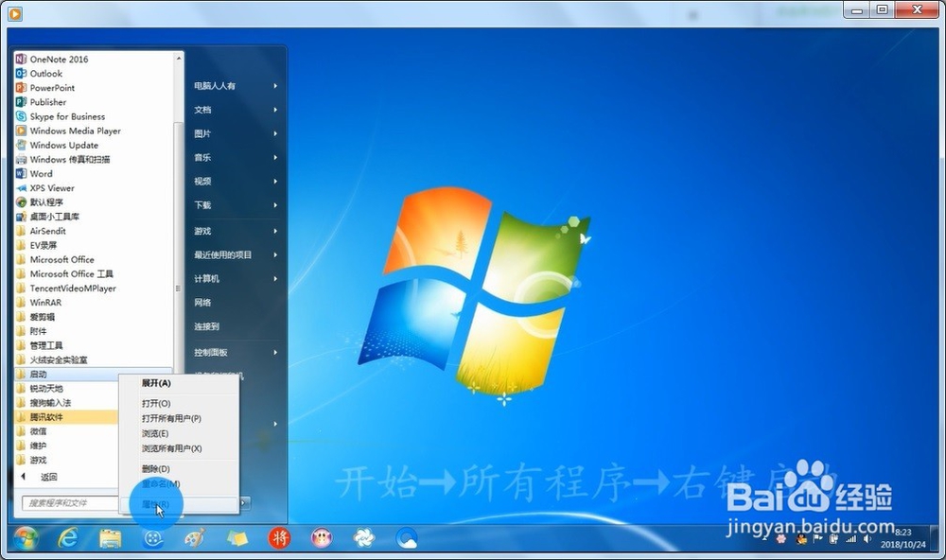
Task: Choose 删除(D) in the context menu
Action: point(179,469)
